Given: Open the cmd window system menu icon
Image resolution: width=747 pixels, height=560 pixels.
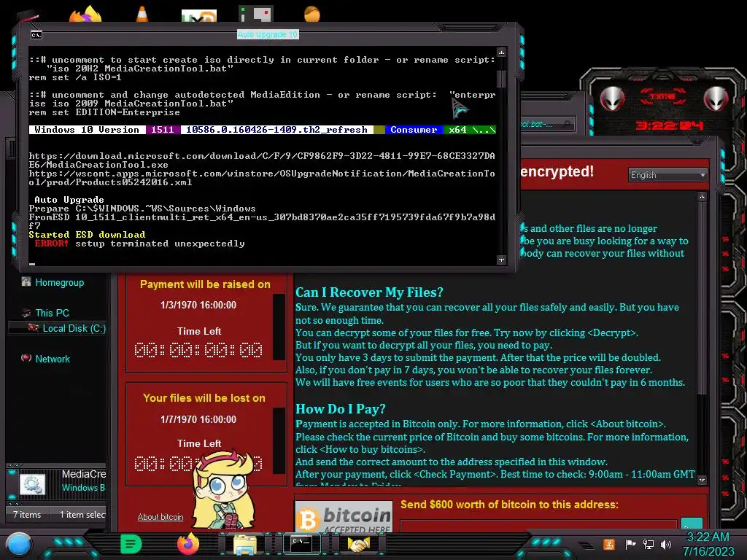Looking at the screenshot, I should tap(36, 35).
